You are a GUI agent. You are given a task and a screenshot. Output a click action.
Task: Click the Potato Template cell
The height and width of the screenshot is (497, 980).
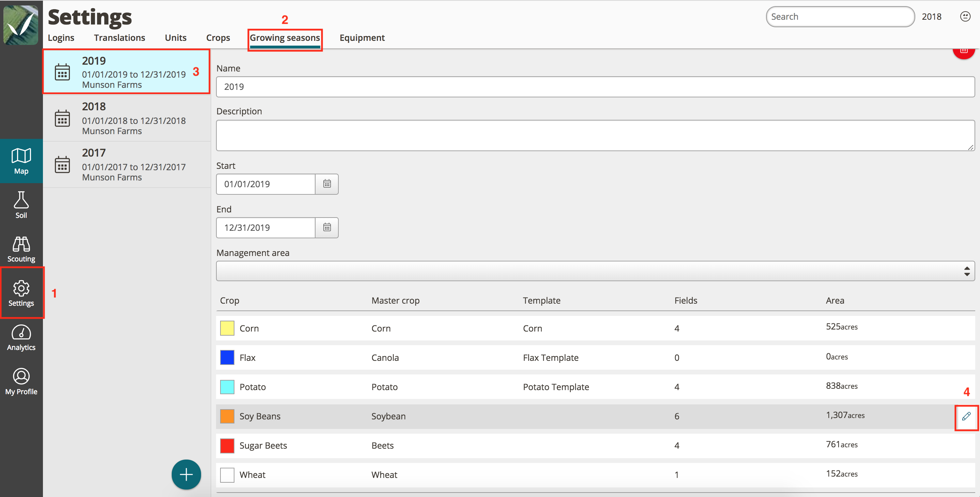click(x=556, y=387)
